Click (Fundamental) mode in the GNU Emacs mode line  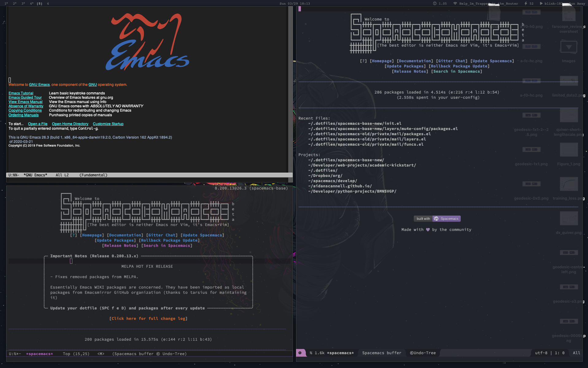pyautogui.click(x=93, y=175)
